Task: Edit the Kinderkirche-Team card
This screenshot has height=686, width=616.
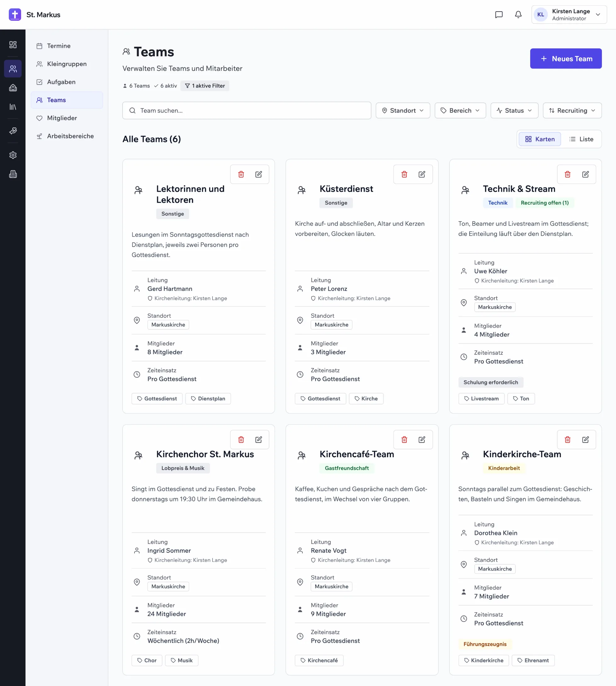Action: click(585, 440)
